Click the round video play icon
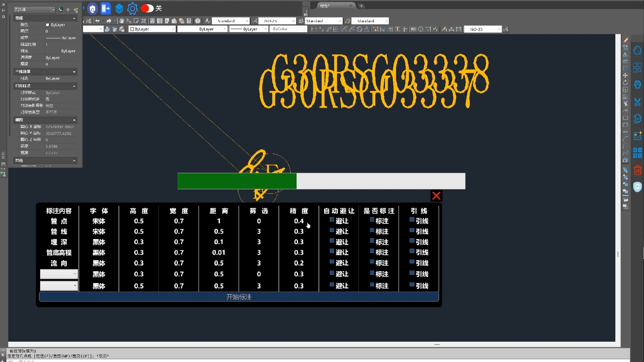This screenshot has width=644, height=362. (x=638, y=187)
